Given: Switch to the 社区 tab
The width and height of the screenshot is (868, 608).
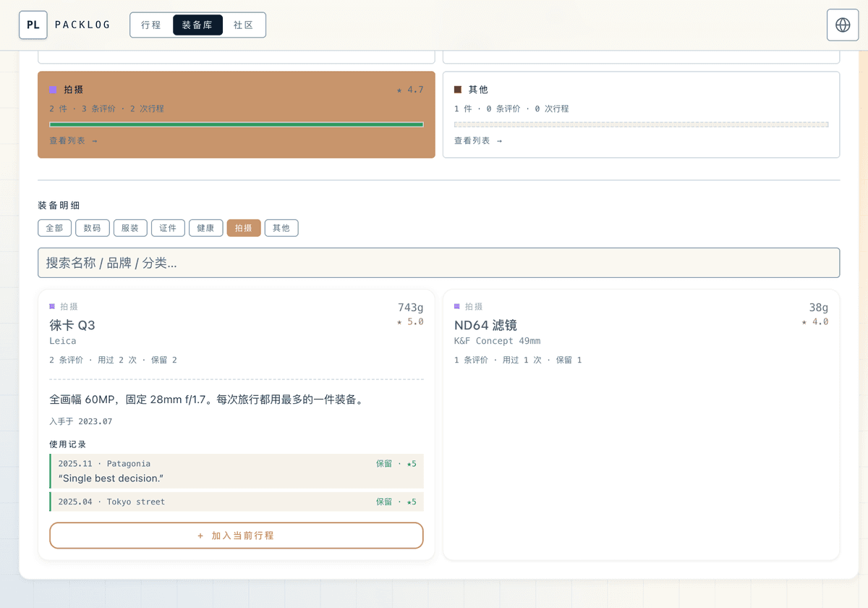Looking at the screenshot, I should click(x=244, y=25).
